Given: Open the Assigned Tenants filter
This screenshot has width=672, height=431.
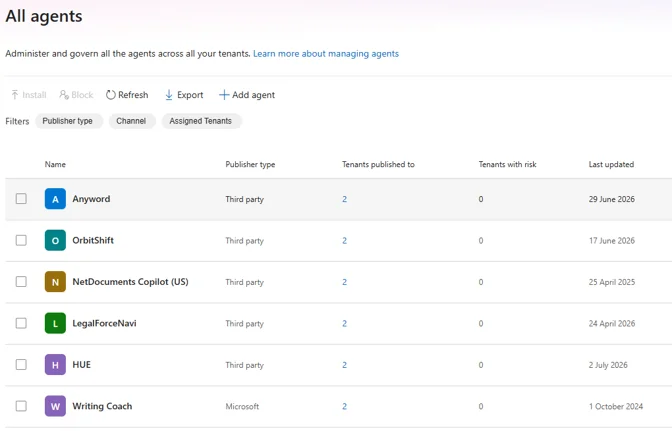Looking at the screenshot, I should [201, 121].
